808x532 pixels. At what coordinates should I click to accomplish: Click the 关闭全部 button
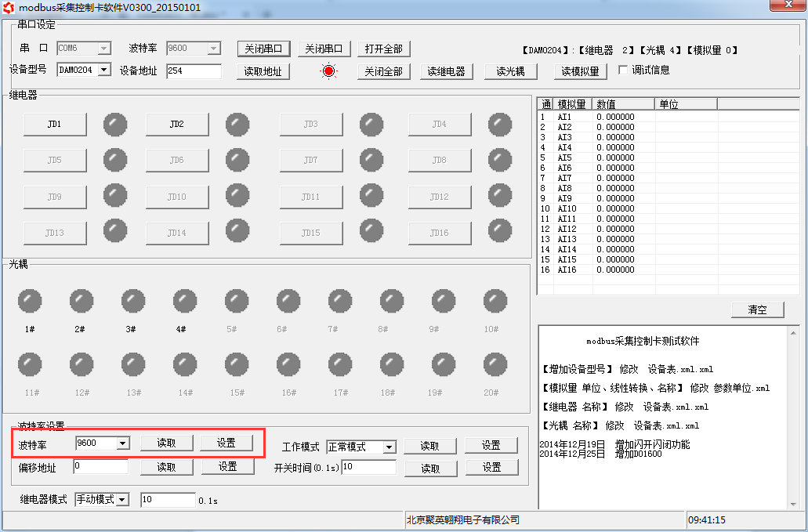384,71
